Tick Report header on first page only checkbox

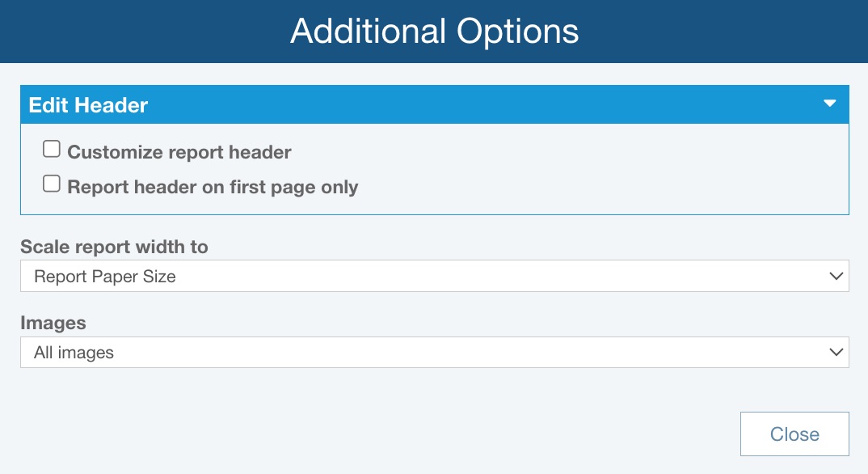[x=52, y=184]
